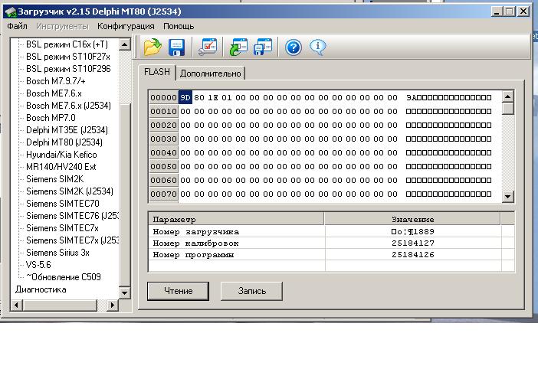The height and width of the screenshot is (392, 538).
Task: Select Bosch M7.9.7/+ in tree
Action: [x=56, y=81]
